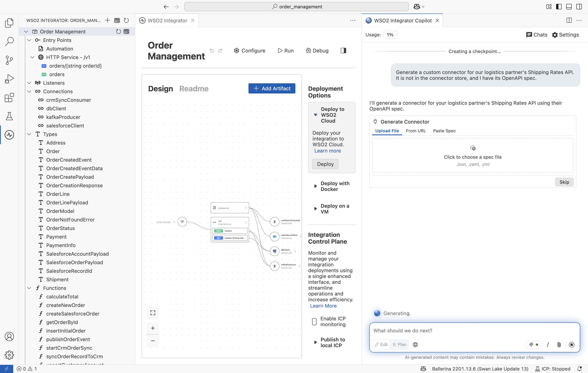Toggle the side panel icon next to Debug
Screen dimensions: 588x373
click(343, 51)
